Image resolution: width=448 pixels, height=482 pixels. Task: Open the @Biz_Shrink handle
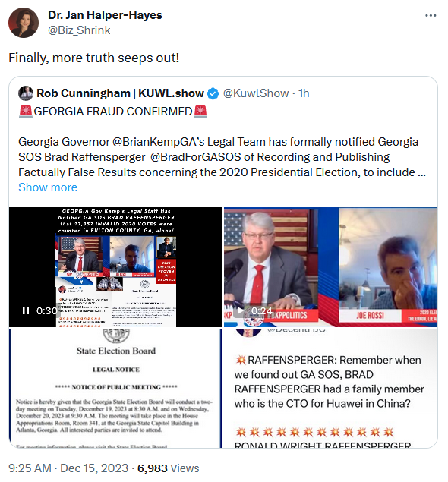[79, 30]
